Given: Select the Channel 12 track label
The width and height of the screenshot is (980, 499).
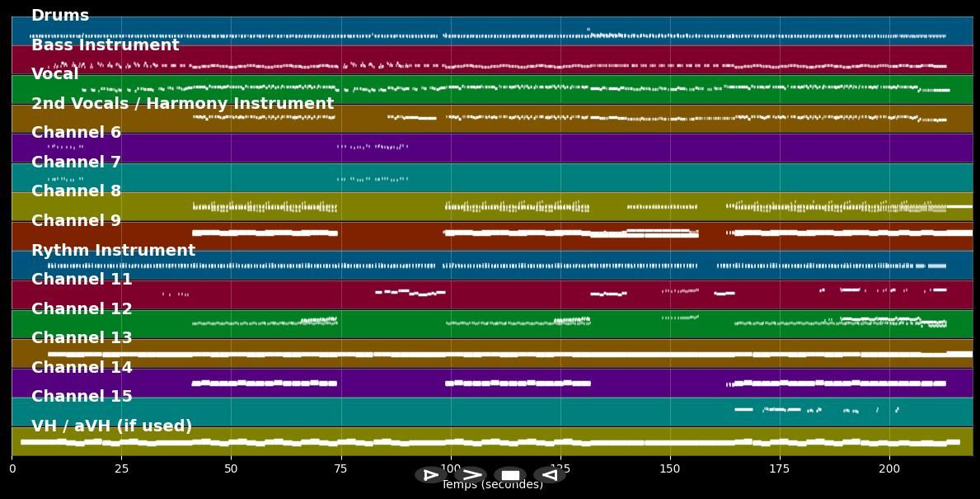Looking at the screenshot, I should (x=82, y=309).
